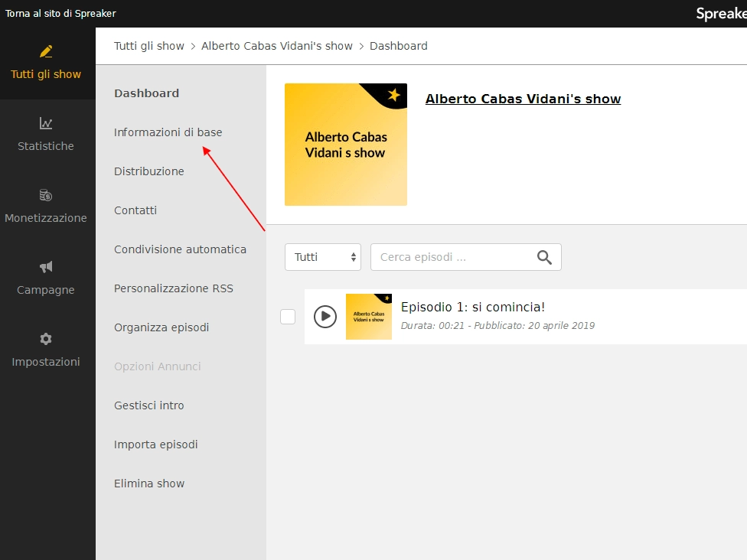Viewport: 747px width, 560px height.
Task: Open Episodio 1: si comincia! title
Action: [x=473, y=308]
